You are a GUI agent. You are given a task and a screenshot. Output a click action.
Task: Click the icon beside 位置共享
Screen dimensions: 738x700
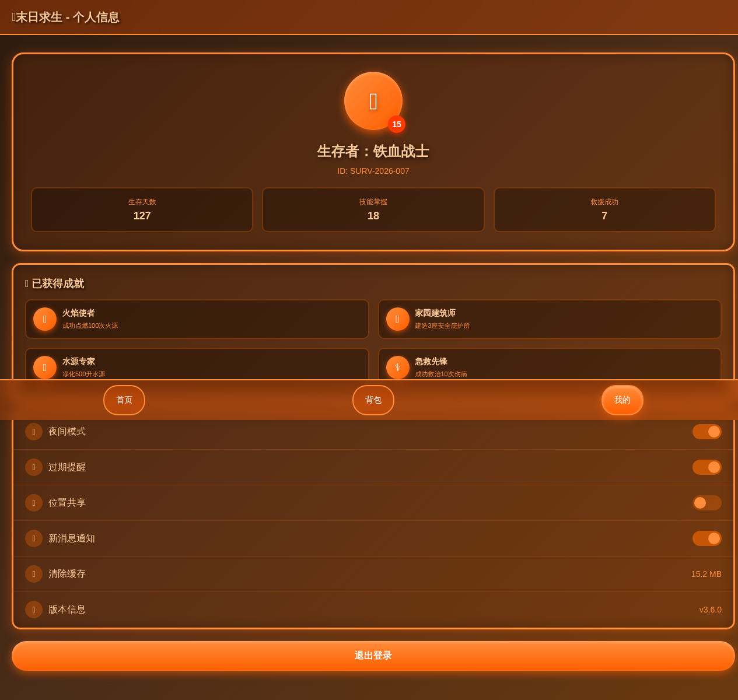click(x=34, y=503)
